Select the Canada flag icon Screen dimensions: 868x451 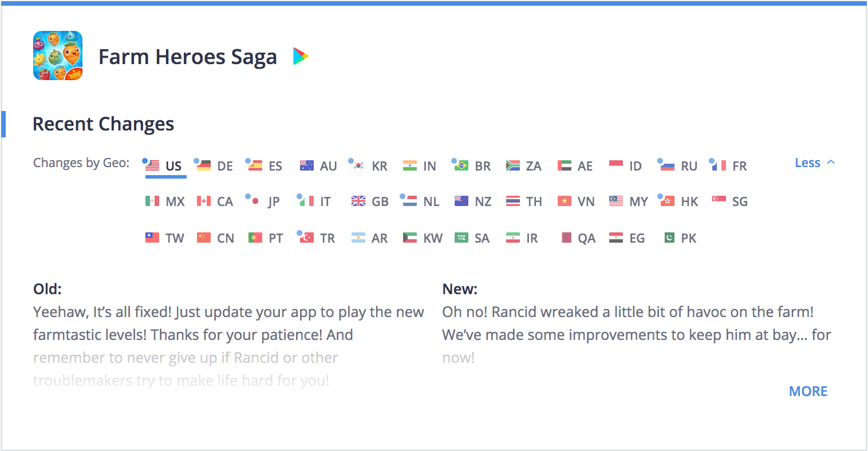(x=204, y=201)
